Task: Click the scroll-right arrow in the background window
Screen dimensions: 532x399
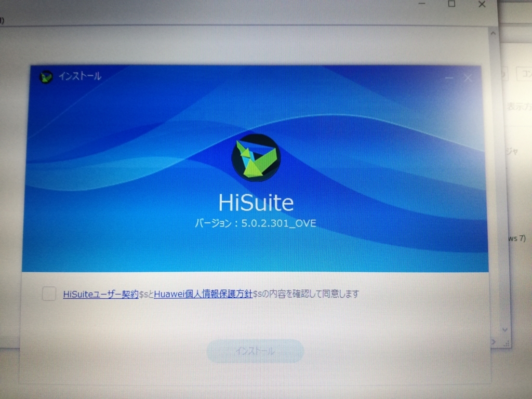Action: click(x=494, y=342)
